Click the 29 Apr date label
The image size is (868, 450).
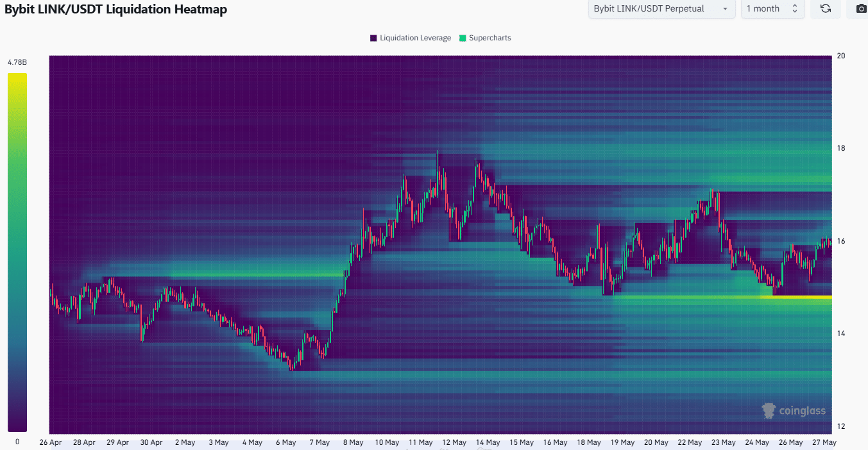click(x=118, y=442)
